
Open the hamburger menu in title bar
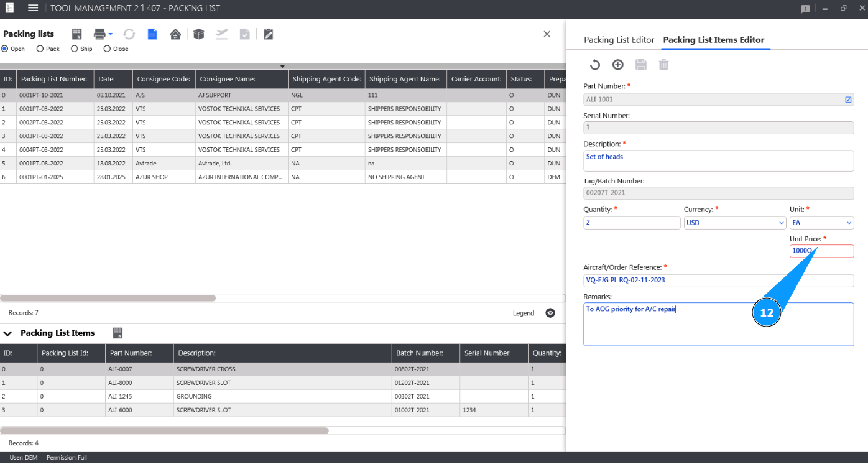[33, 8]
